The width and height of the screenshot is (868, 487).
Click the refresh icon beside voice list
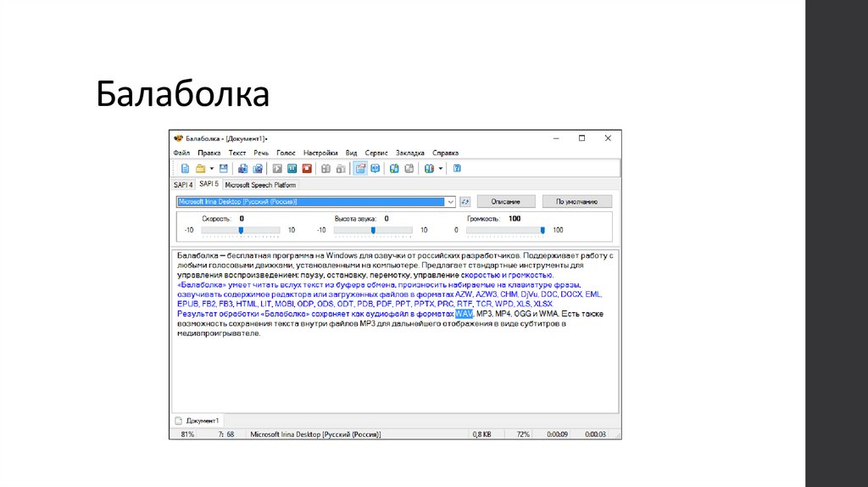(x=465, y=202)
